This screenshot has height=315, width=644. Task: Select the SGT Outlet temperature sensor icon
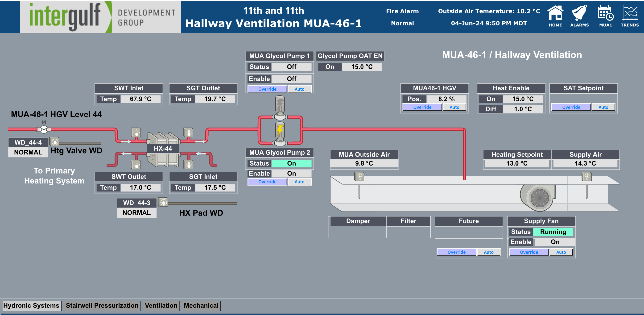pos(188,133)
